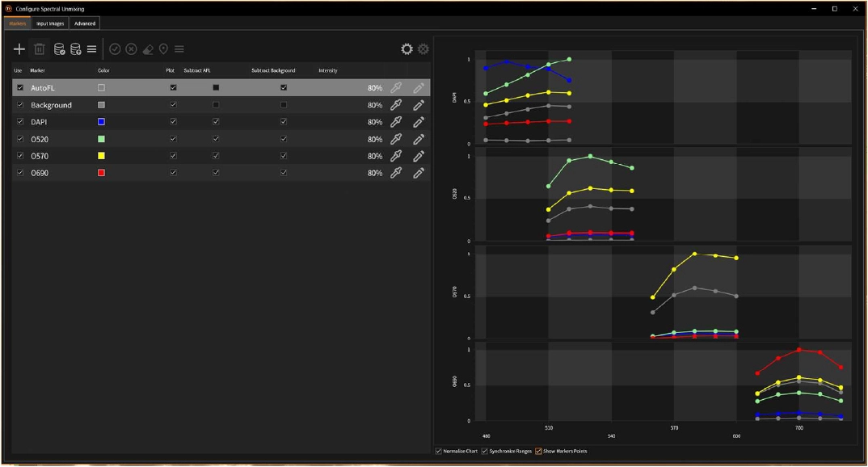This screenshot has height=467, width=868.
Task: Open the Advanced tab
Action: pyautogui.click(x=85, y=23)
